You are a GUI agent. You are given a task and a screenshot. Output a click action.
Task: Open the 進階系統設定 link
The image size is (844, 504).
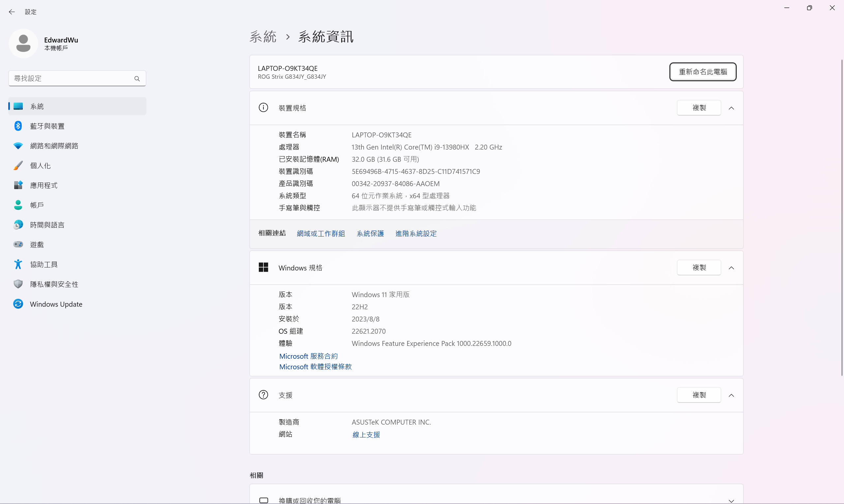416,234
